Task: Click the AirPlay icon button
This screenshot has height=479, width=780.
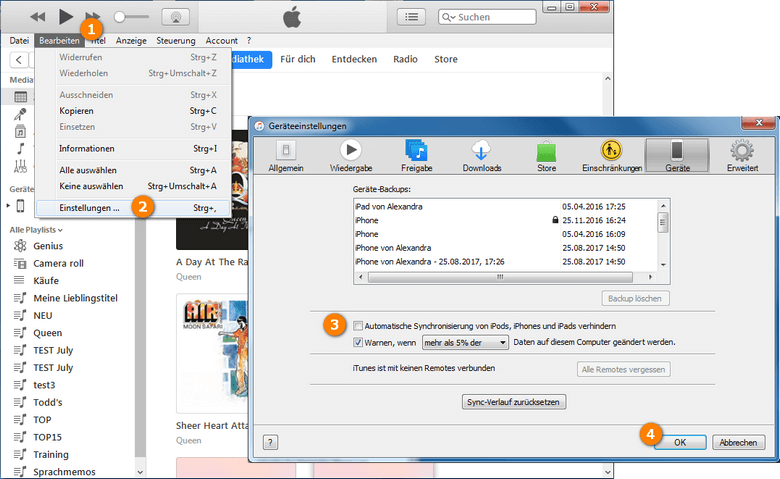Action: (175, 17)
